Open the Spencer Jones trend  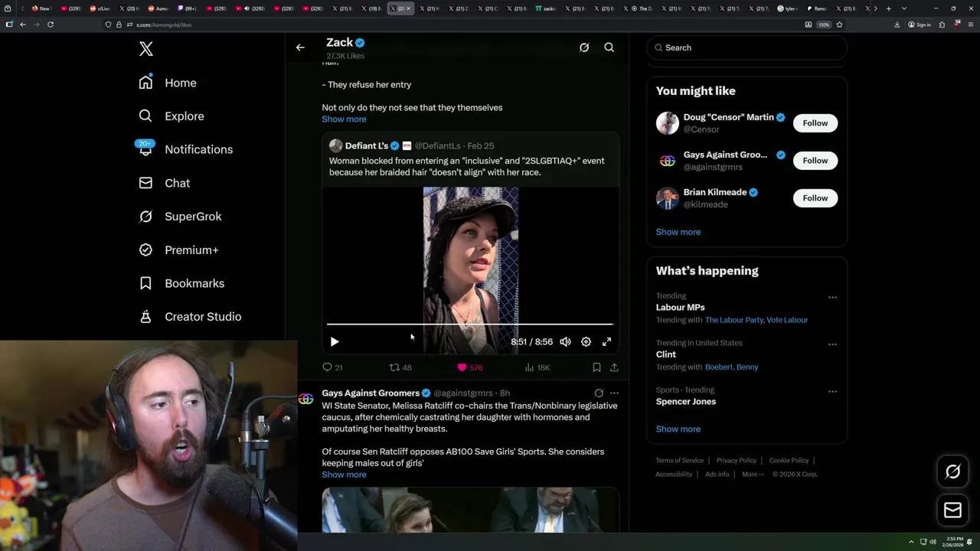pos(685,402)
